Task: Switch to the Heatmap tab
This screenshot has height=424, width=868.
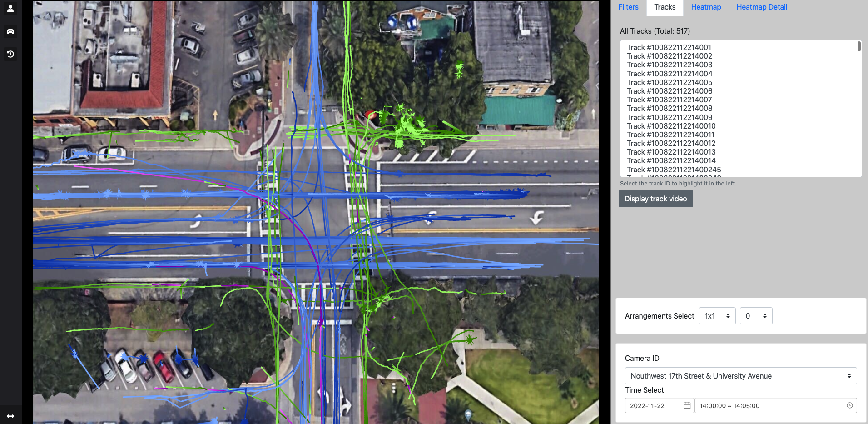Action: click(x=706, y=7)
